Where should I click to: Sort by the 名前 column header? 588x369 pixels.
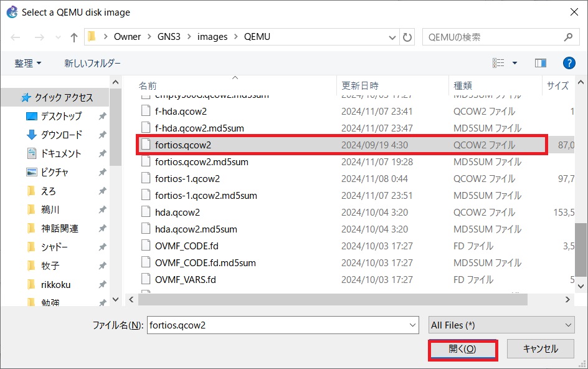(148, 86)
